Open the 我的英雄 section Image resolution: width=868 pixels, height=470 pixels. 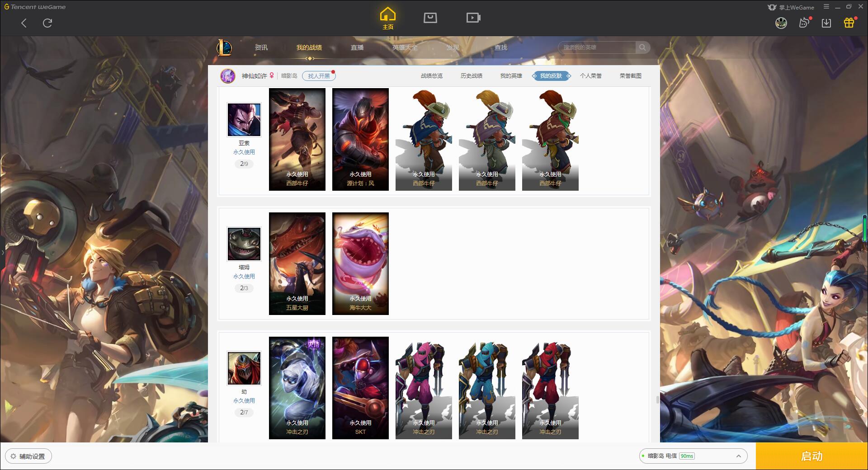[x=511, y=76]
